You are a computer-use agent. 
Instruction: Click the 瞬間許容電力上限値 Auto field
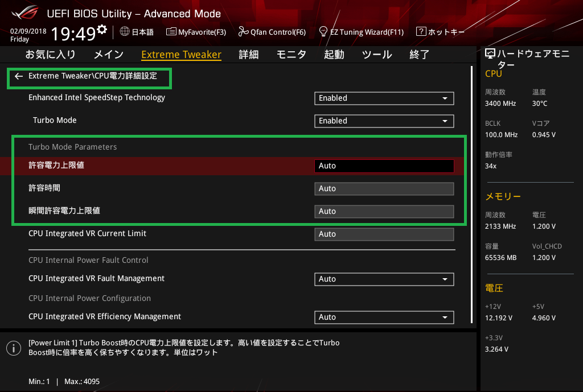point(384,212)
